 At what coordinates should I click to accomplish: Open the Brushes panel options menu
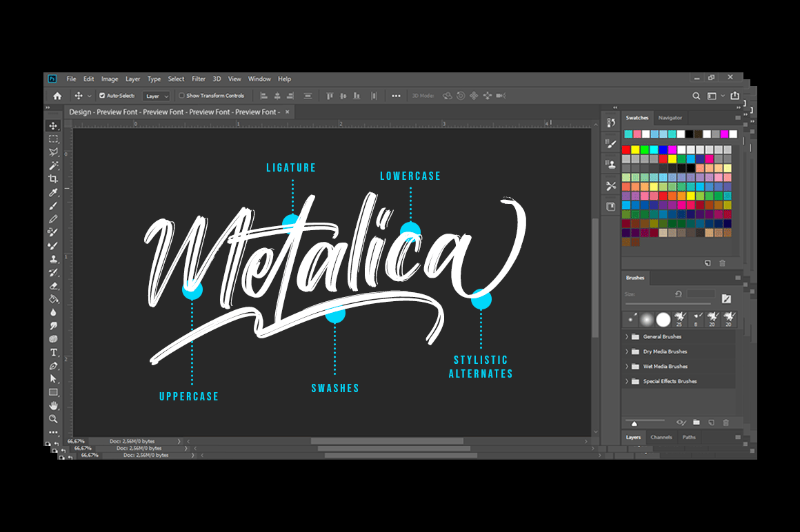[x=738, y=278]
